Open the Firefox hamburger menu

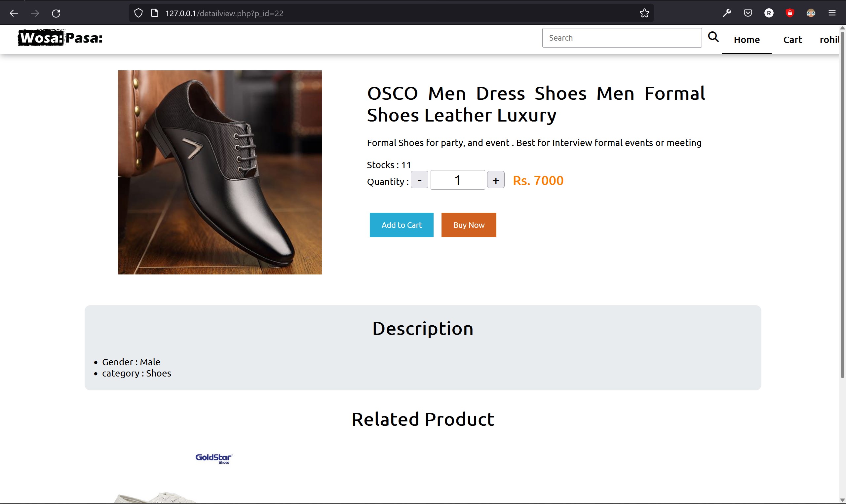coord(832,13)
